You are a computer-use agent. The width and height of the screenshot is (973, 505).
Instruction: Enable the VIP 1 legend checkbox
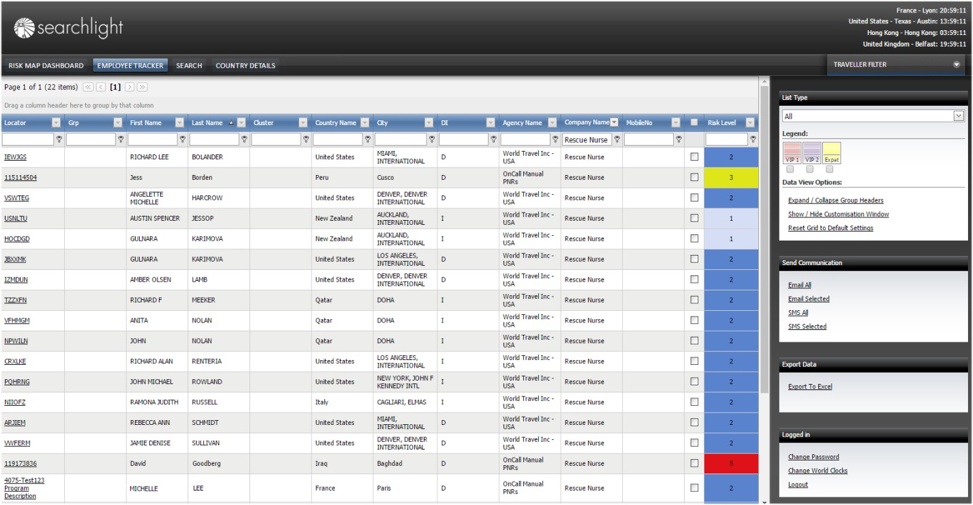click(x=790, y=169)
